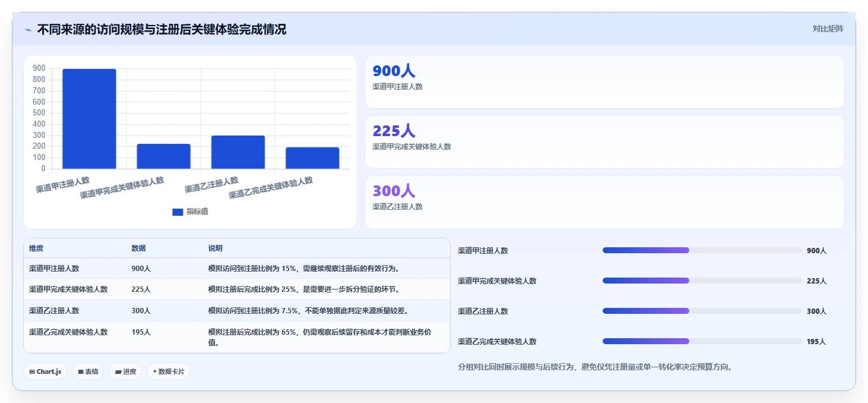Click table cell 渠道甲注册人数
The width and height of the screenshot is (868, 403).
(54, 269)
